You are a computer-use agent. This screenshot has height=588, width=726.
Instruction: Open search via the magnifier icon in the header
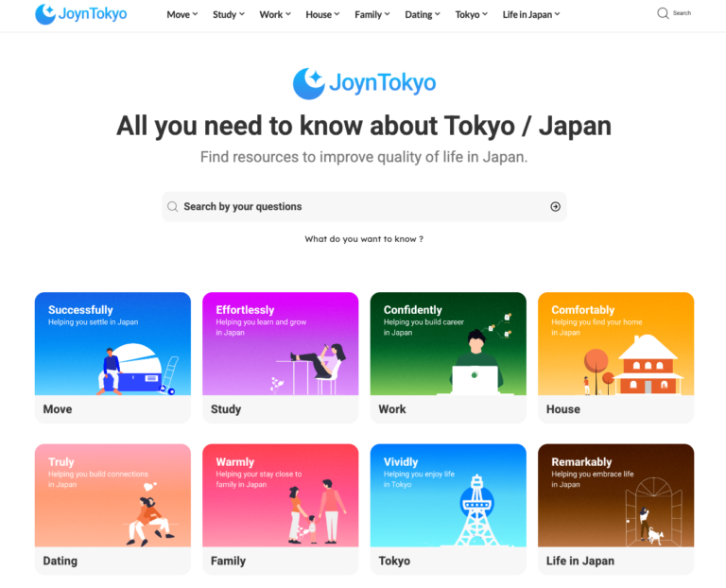[x=663, y=13]
